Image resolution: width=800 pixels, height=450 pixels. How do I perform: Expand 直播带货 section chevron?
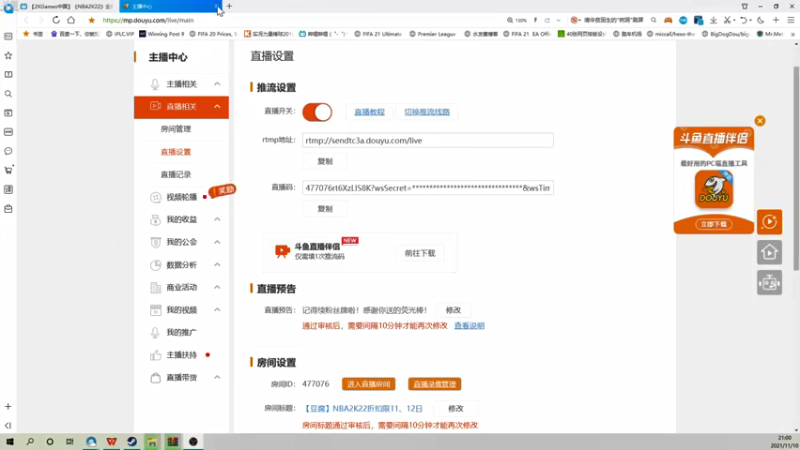tap(217, 378)
